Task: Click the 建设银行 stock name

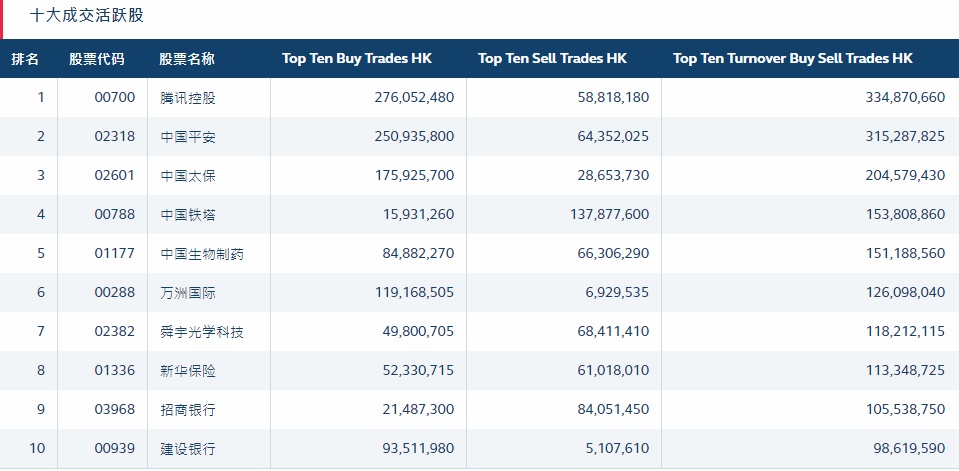Action: tap(188, 449)
